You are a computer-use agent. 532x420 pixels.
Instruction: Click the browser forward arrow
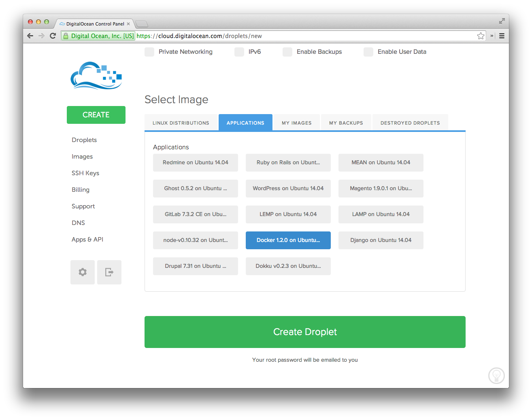41,36
